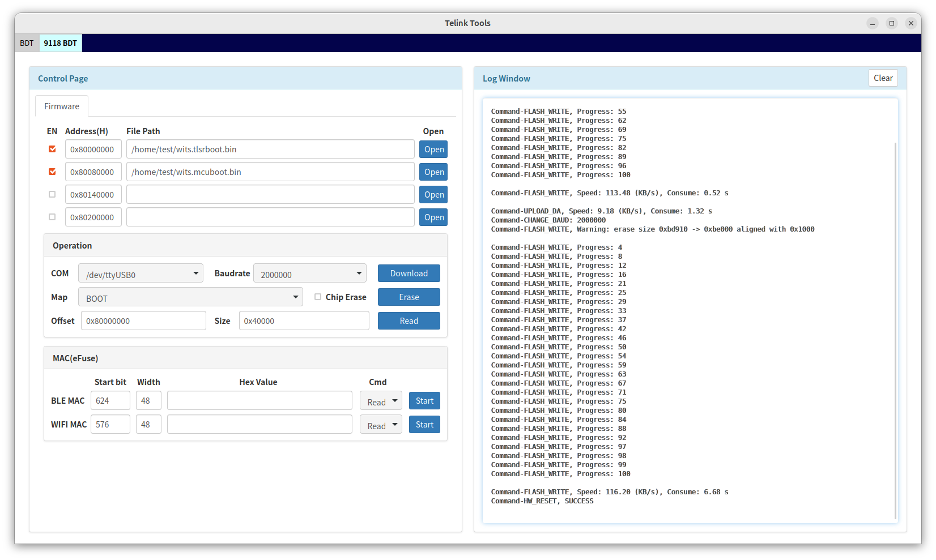Click the 'Speed: 116.20 (KB/s)' log line
The width and height of the screenshot is (936, 560).
[x=610, y=492]
